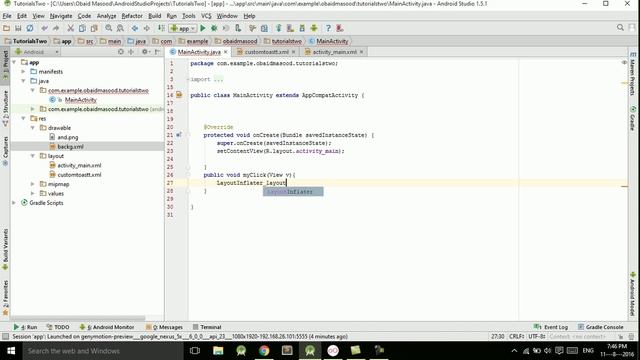Click the Synchronize toolbar icon
640x360 pixels.
click(x=30, y=28)
